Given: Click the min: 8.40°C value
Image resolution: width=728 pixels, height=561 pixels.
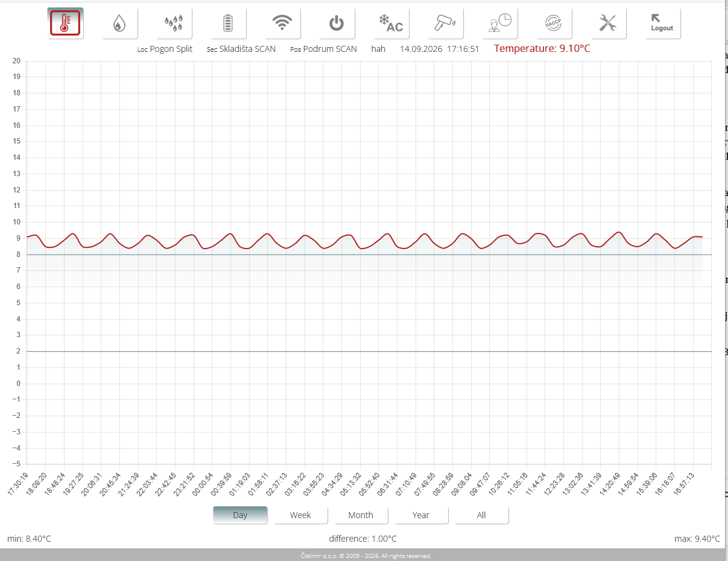Looking at the screenshot, I should tap(29, 539).
